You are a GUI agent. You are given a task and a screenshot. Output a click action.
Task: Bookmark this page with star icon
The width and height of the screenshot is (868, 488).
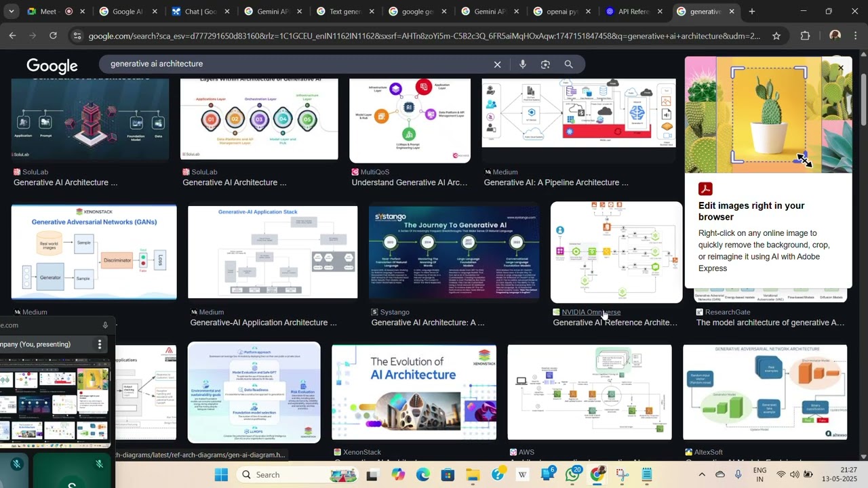[x=776, y=36]
